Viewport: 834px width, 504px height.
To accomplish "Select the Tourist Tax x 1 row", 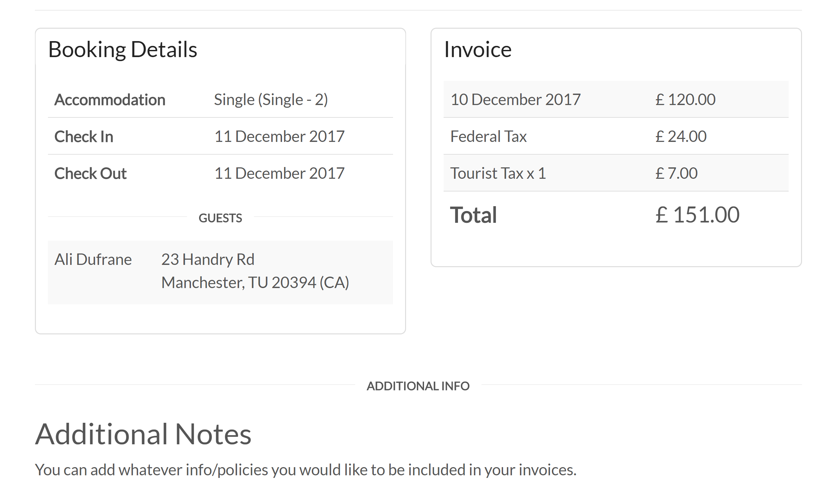I will tap(616, 173).
